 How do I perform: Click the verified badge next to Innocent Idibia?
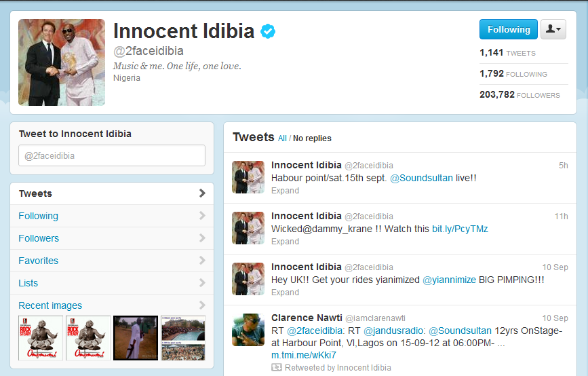click(268, 31)
